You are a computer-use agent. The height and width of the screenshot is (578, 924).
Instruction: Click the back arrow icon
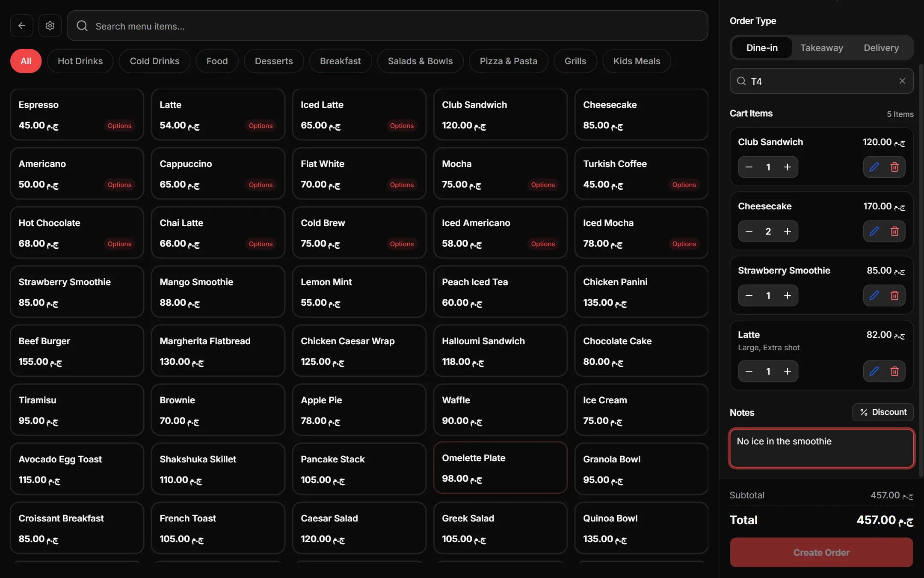[x=22, y=26]
